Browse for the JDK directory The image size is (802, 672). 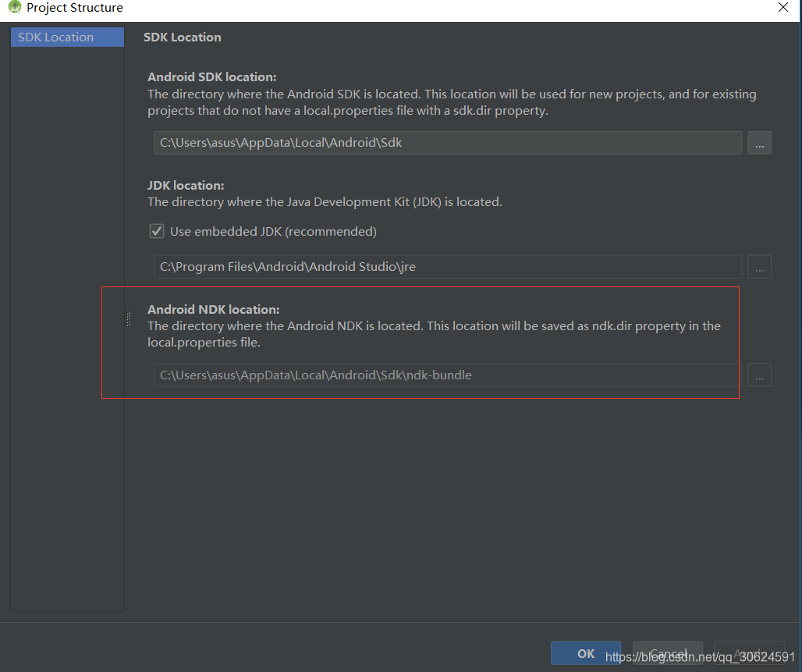point(760,267)
